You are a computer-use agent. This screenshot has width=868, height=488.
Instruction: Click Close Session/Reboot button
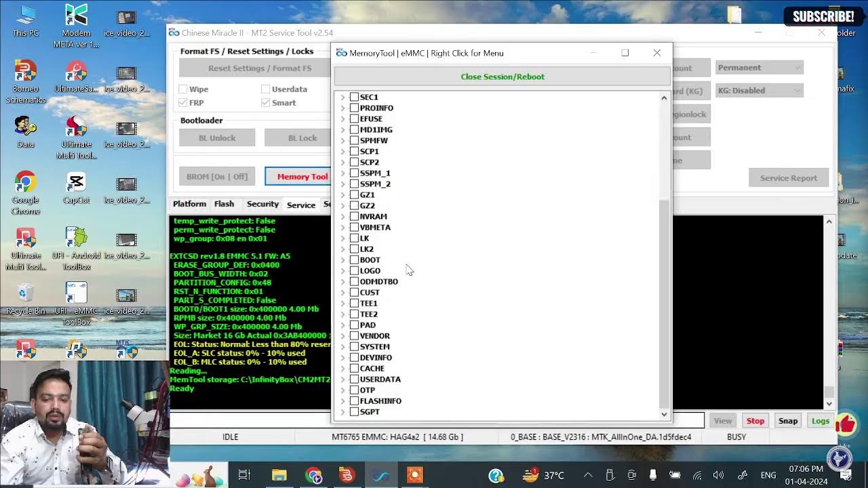[502, 77]
